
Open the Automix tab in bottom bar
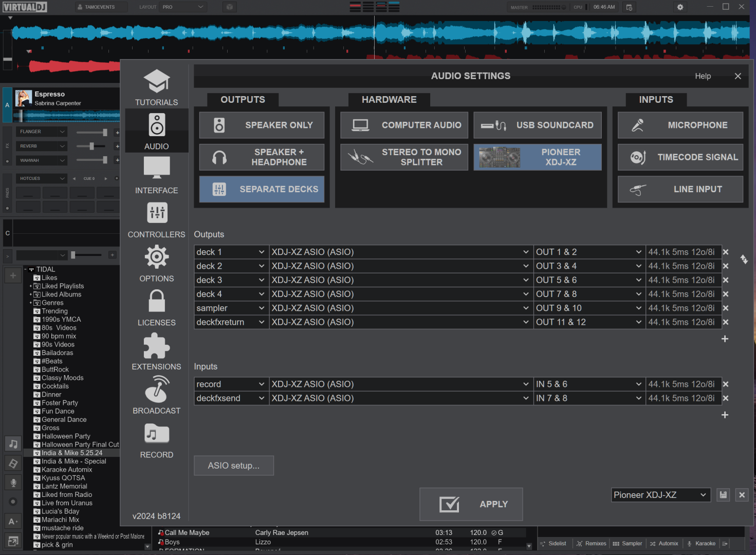coord(663,544)
